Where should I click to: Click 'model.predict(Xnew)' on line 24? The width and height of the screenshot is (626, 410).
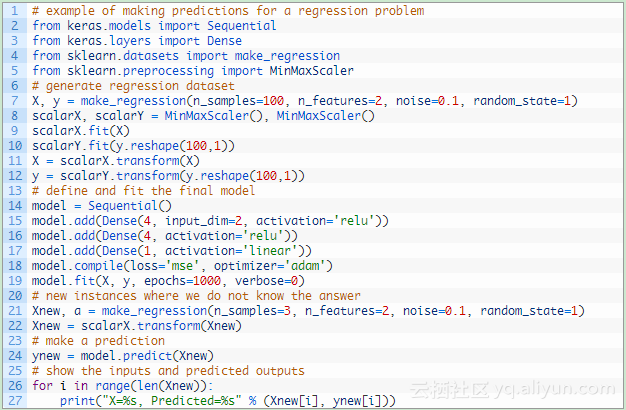point(147,356)
